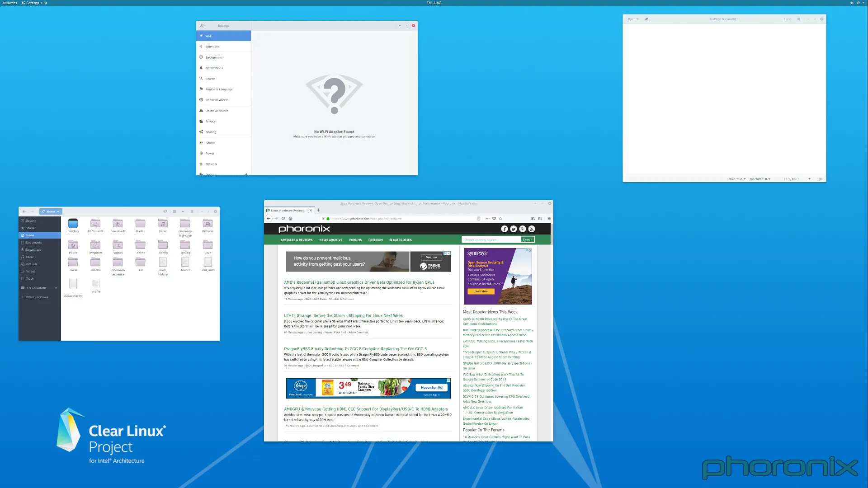868x488 pixels.
Task: Click the search icon in Settings window
Action: (202, 25)
